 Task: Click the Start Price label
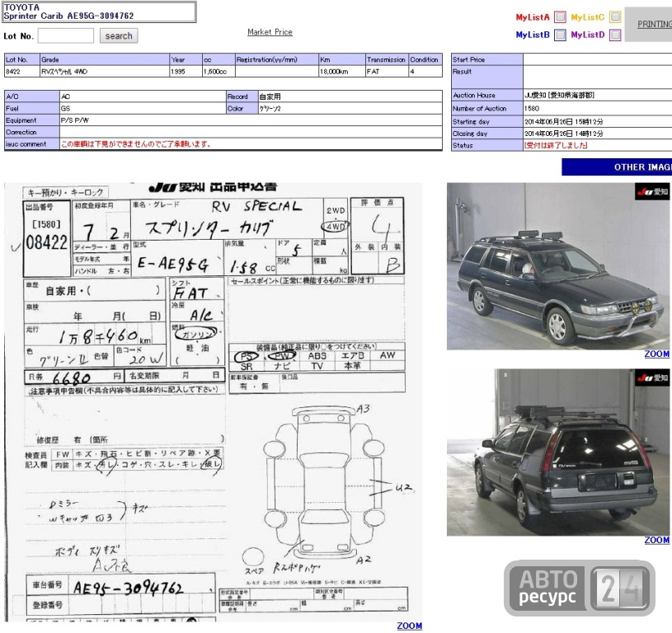486,59
